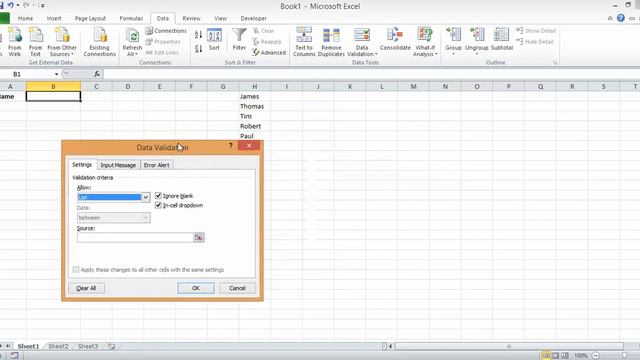Open the workbook Connections list
640x360 pixels.
click(166, 31)
